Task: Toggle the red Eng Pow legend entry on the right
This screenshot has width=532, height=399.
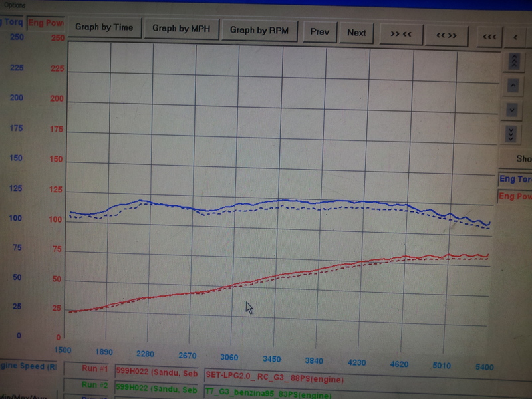Action: [x=515, y=196]
